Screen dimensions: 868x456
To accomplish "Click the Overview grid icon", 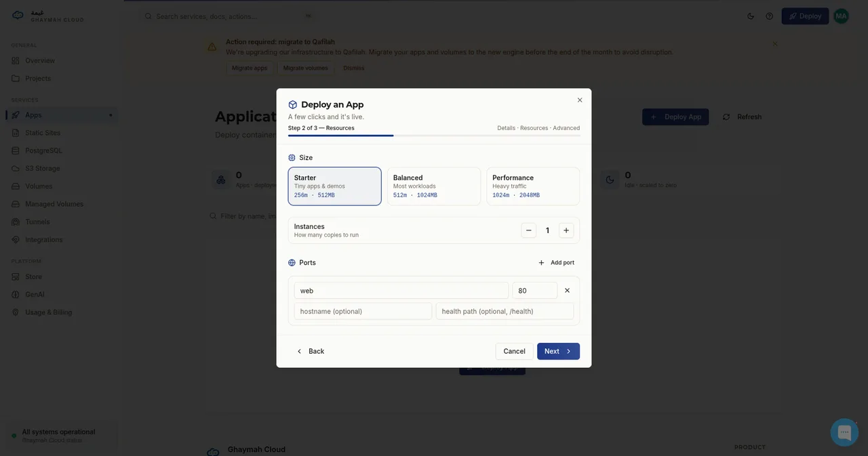I will pos(16,61).
